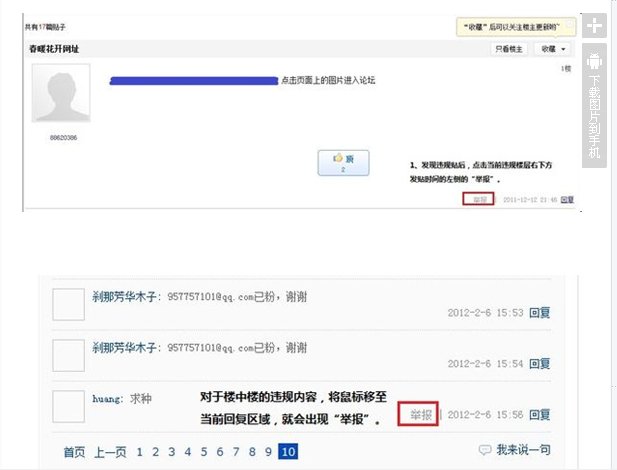Click 回复 beside the 2011-12-12 timestamp
The image size is (617, 470).
(567, 200)
